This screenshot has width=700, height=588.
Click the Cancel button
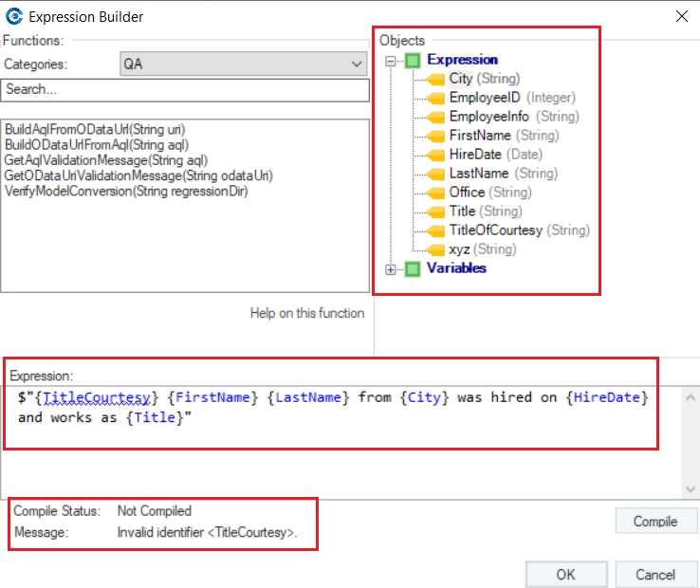point(655,574)
